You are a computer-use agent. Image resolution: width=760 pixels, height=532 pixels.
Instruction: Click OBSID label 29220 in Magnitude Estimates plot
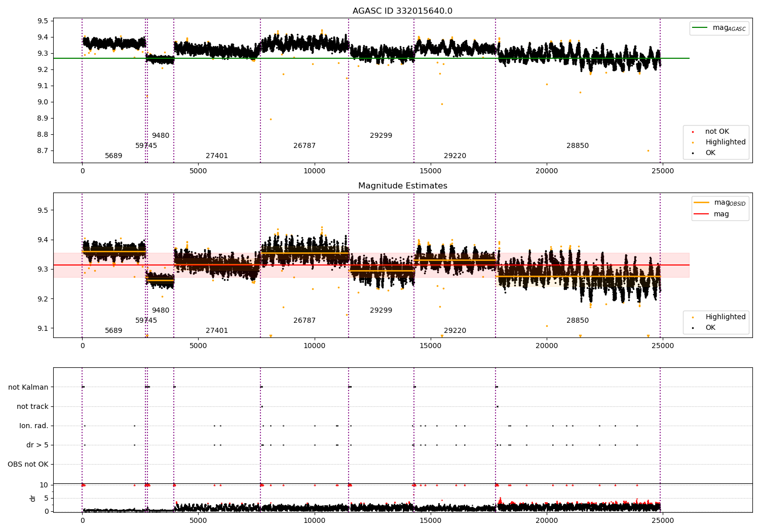click(x=455, y=331)
